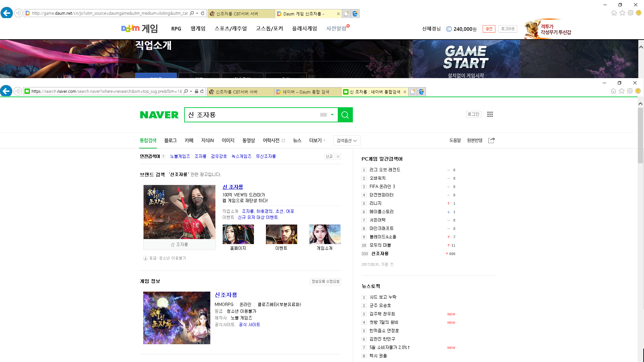Refresh the Daum game page
The height and width of the screenshot is (362, 644).
(x=203, y=13)
